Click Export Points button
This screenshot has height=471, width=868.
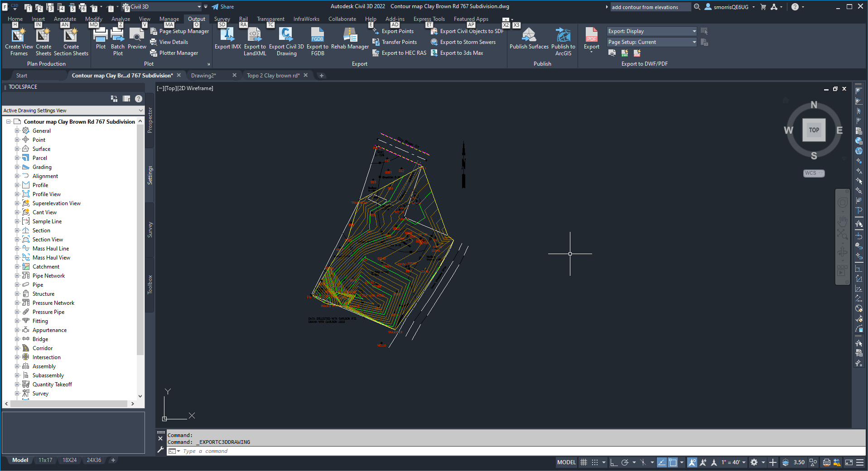point(393,31)
